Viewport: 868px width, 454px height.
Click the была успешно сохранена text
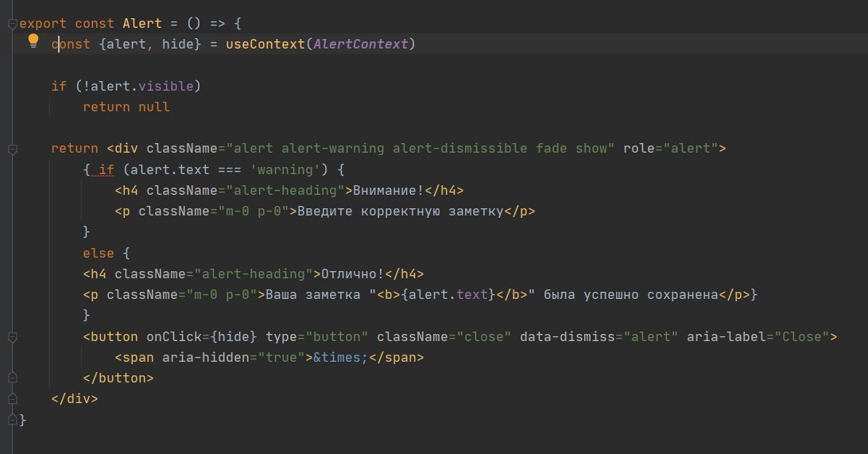(x=630, y=294)
